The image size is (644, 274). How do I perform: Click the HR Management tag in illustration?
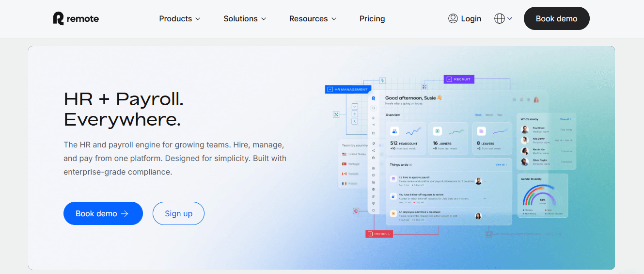348,89
